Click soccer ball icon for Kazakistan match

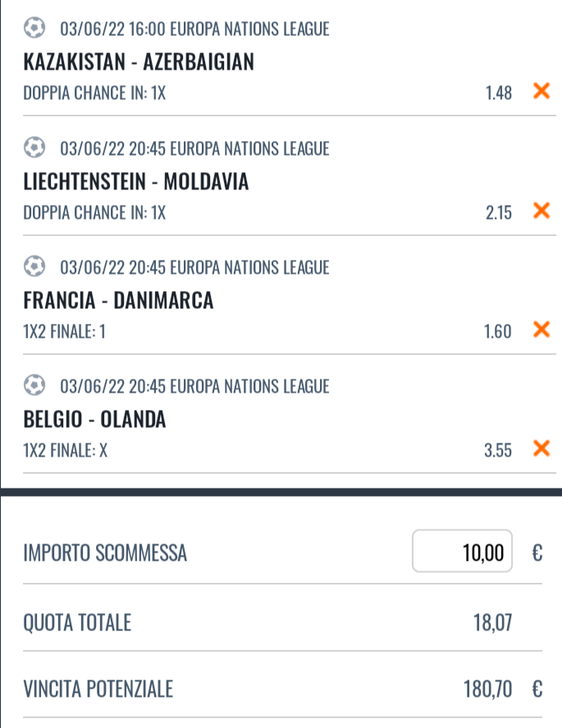point(34,29)
